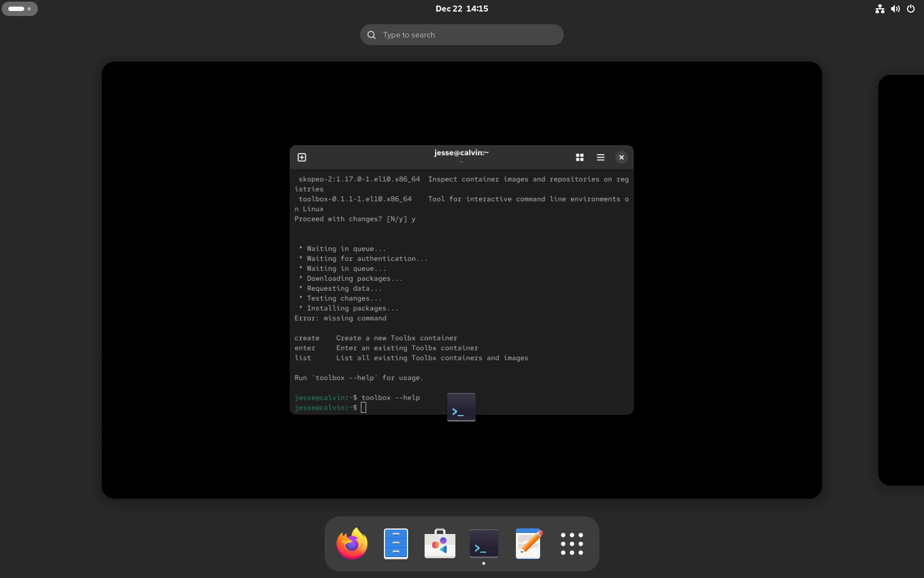This screenshot has height=578, width=924.
Task: Focus the Type to search field
Action: (461, 35)
